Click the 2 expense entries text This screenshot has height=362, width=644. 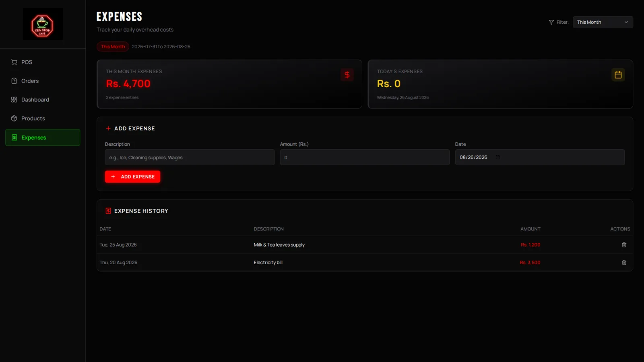pos(122,97)
